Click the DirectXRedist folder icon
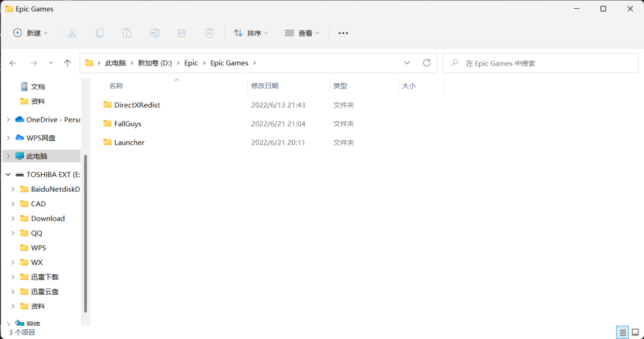The width and height of the screenshot is (644, 339). (107, 105)
